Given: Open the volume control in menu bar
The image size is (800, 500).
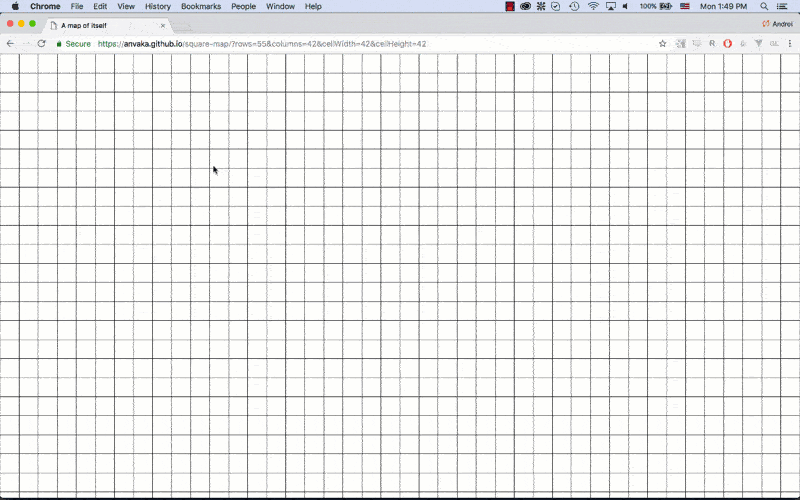Looking at the screenshot, I should [x=626, y=6].
